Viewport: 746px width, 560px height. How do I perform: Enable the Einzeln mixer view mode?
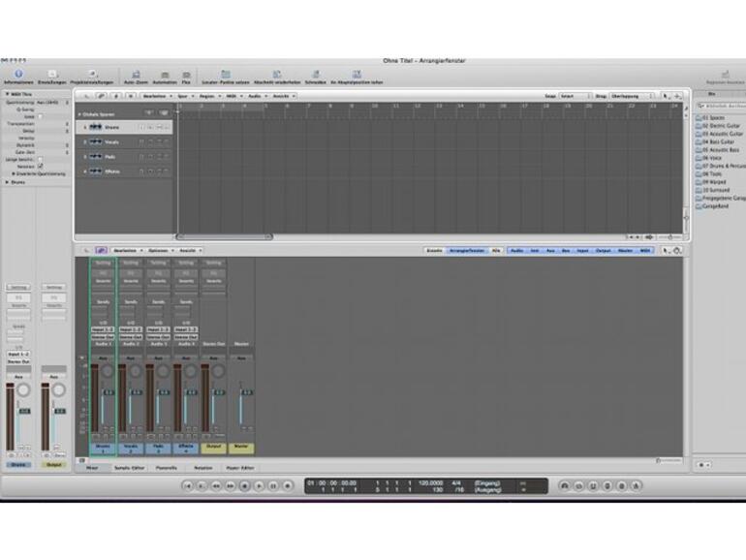tap(436, 250)
